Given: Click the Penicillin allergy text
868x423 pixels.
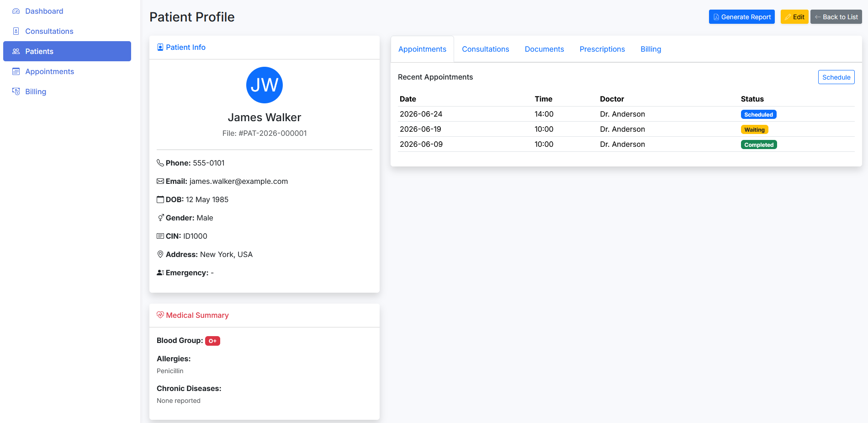Looking at the screenshot, I should (170, 371).
